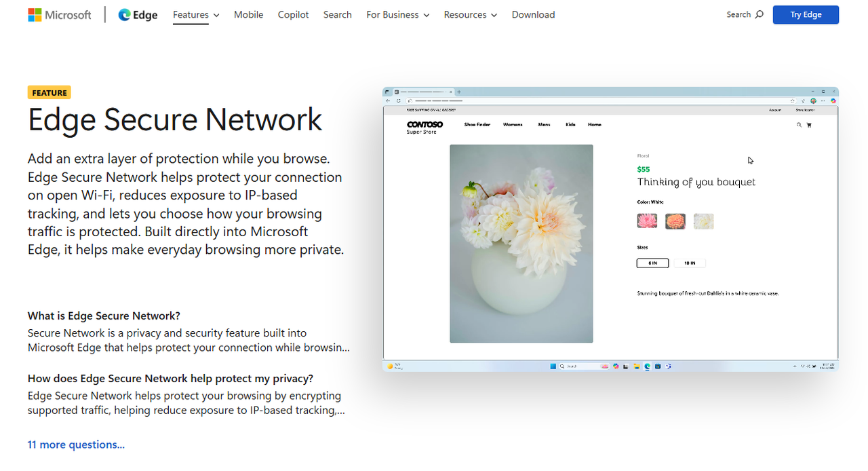Click the Edge logo beside Microsoft

tap(138, 14)
